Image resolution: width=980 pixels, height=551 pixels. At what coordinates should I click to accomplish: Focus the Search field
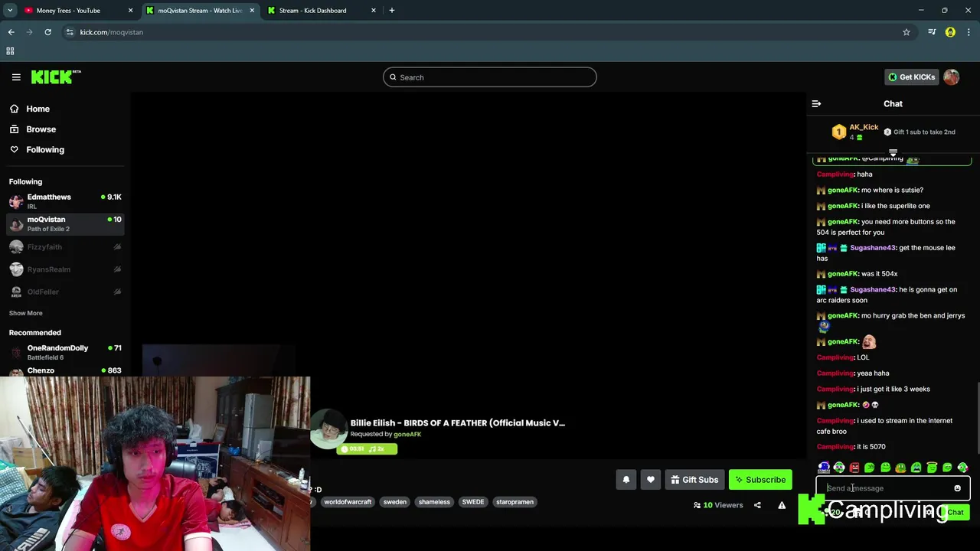pos(490,77)
